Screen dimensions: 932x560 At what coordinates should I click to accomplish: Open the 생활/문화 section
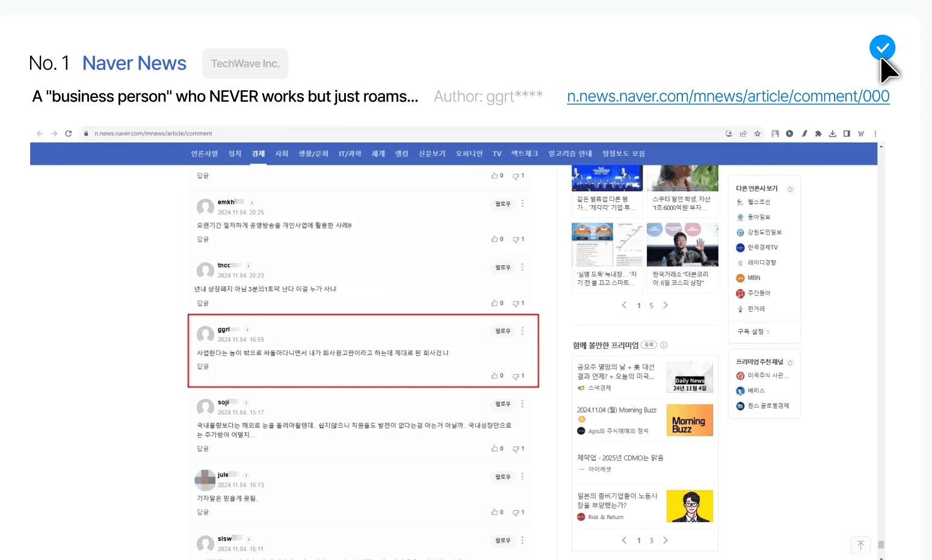click(x=313, y=154)
